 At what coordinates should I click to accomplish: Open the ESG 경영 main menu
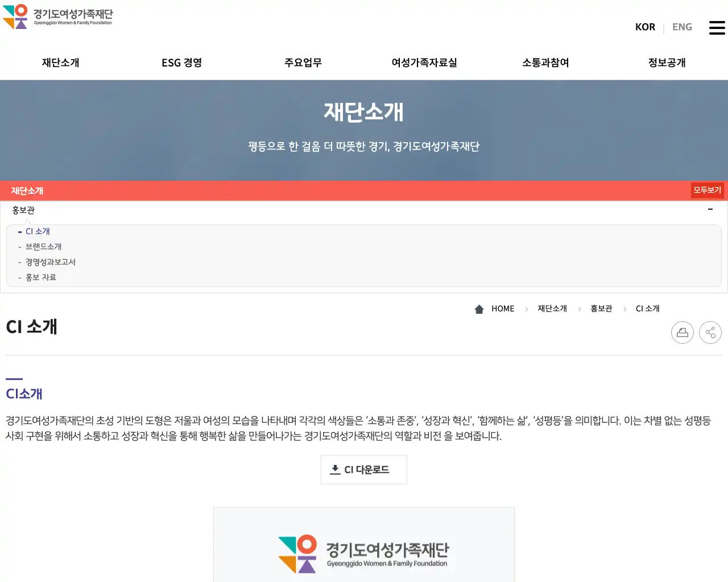coord(182,63)
